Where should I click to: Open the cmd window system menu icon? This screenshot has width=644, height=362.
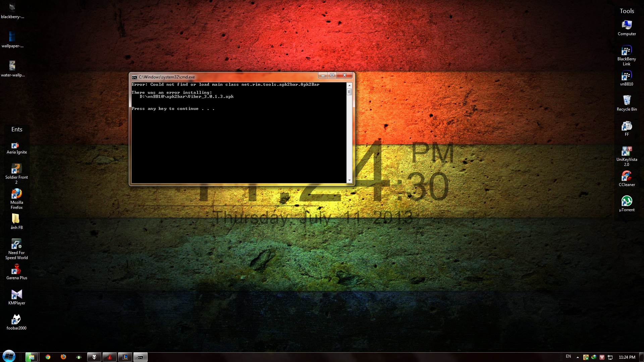click(135, 77)
